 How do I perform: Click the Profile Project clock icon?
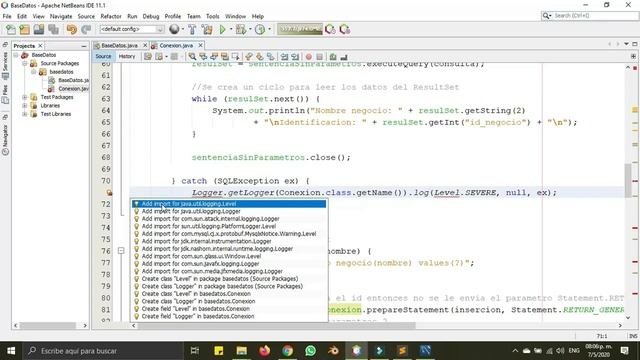(x=260, y=29)
